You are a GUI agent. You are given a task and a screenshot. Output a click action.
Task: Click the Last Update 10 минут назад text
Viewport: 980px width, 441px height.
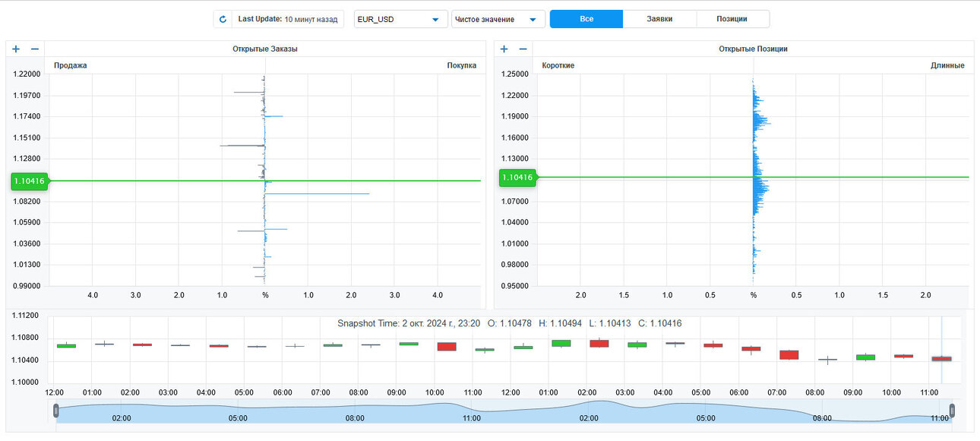[288, 19]
